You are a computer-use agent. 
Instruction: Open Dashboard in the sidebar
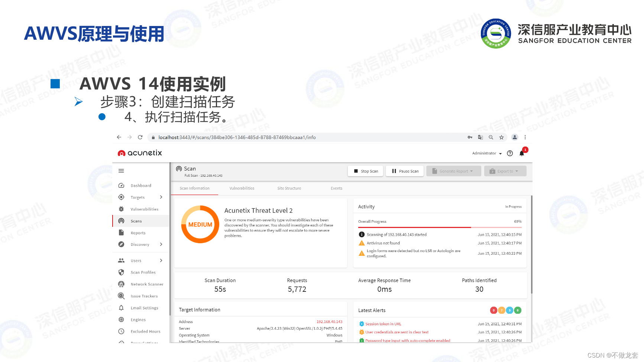tap(141, 186)
